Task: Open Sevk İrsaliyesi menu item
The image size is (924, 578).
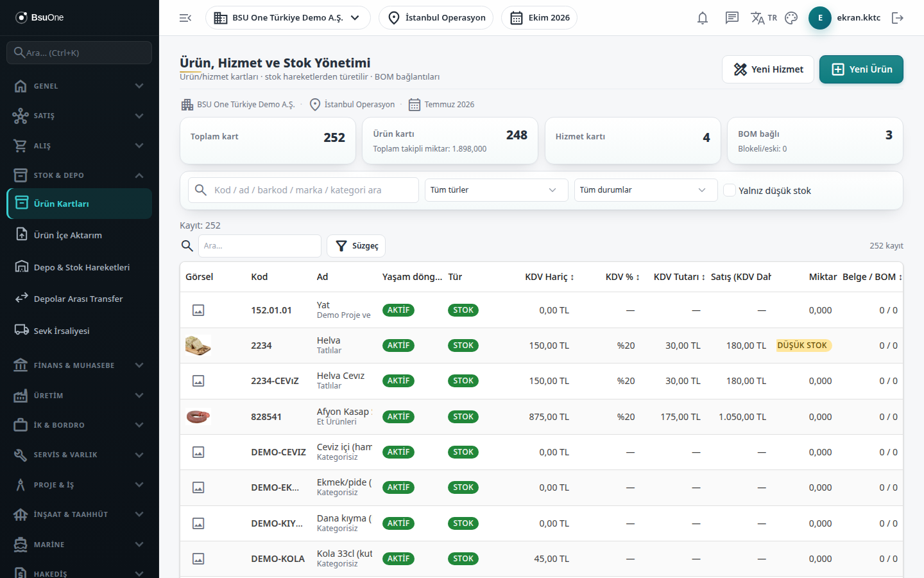Action: 79,331
